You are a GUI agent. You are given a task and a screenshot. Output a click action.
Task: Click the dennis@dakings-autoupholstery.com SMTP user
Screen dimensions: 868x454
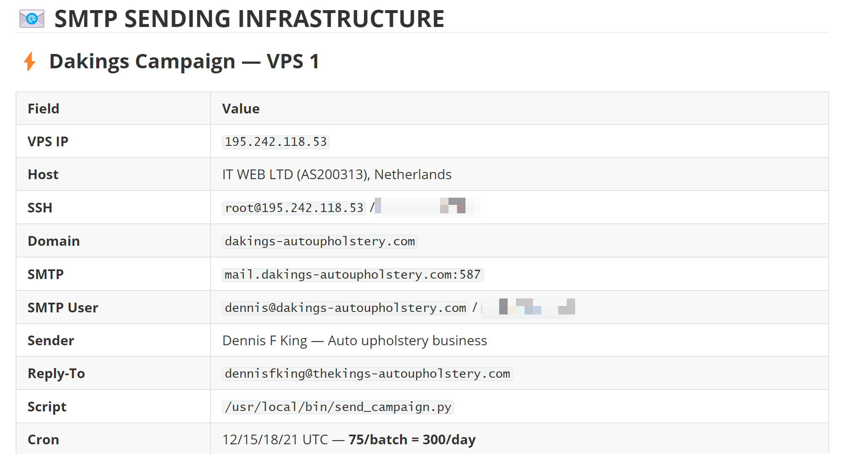point(345,308)
